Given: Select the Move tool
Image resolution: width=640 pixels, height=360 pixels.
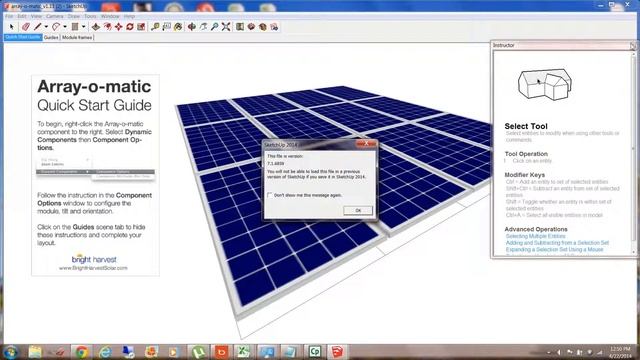Looking at the screenshot, I should tap(118, 27).
